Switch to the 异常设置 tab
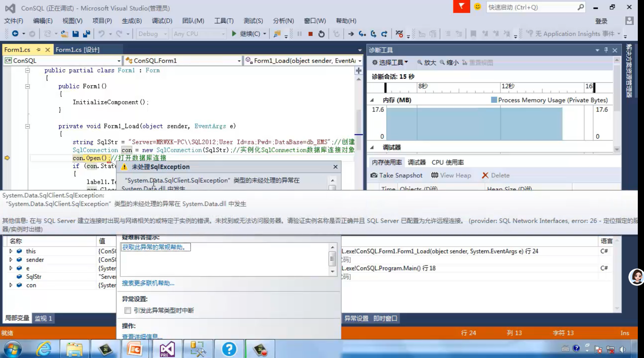The image size is (644, 358). (x=356, y=318)
